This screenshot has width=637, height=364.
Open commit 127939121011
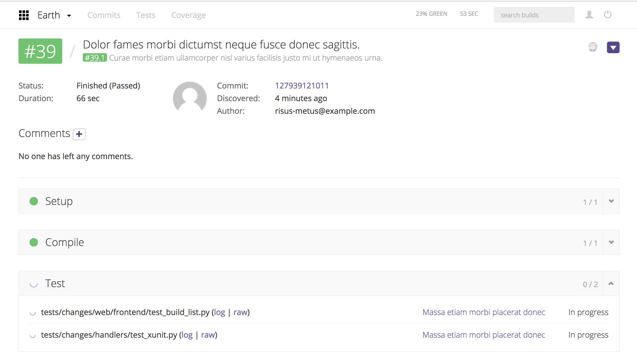click(x=302, y=85)
